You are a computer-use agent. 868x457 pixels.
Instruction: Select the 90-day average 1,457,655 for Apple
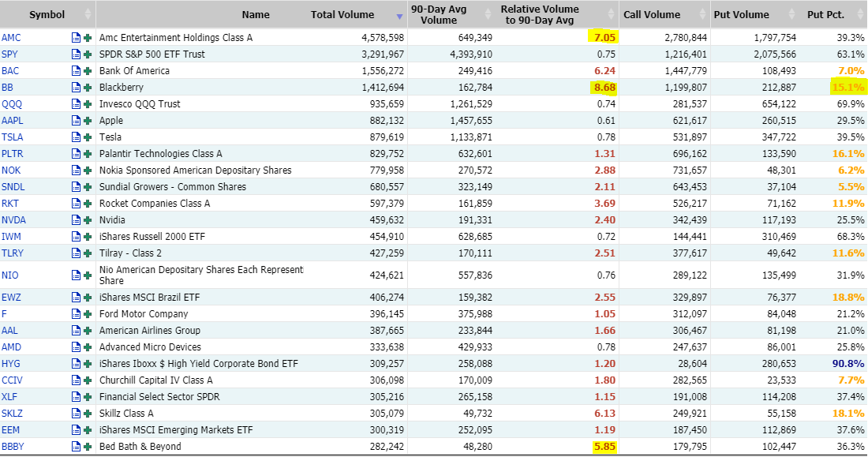[x=471, y=121]
